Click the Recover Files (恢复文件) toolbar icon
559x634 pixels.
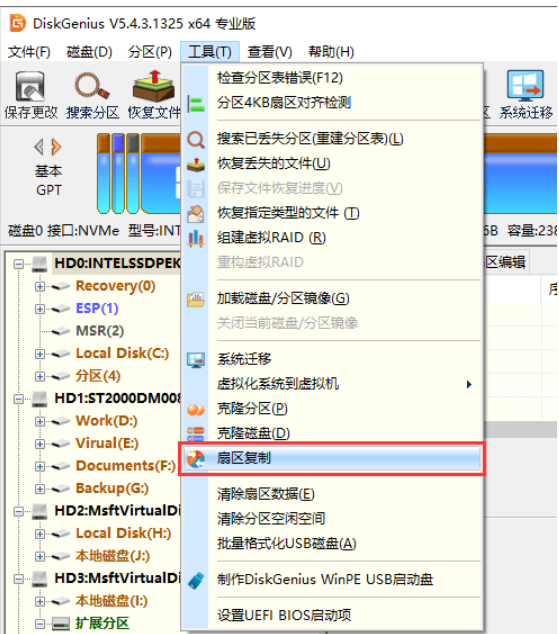154,86
